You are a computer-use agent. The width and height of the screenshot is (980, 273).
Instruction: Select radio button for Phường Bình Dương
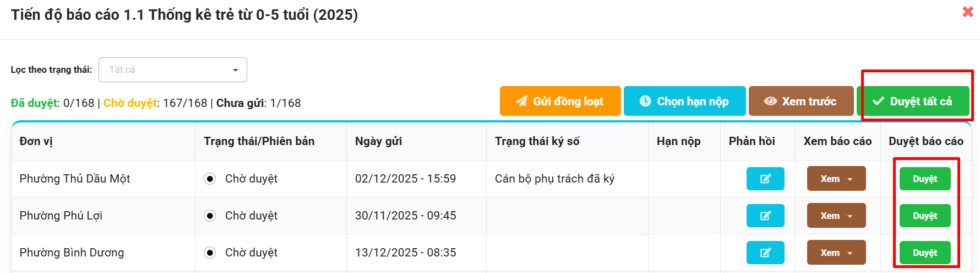coord(210,253)
